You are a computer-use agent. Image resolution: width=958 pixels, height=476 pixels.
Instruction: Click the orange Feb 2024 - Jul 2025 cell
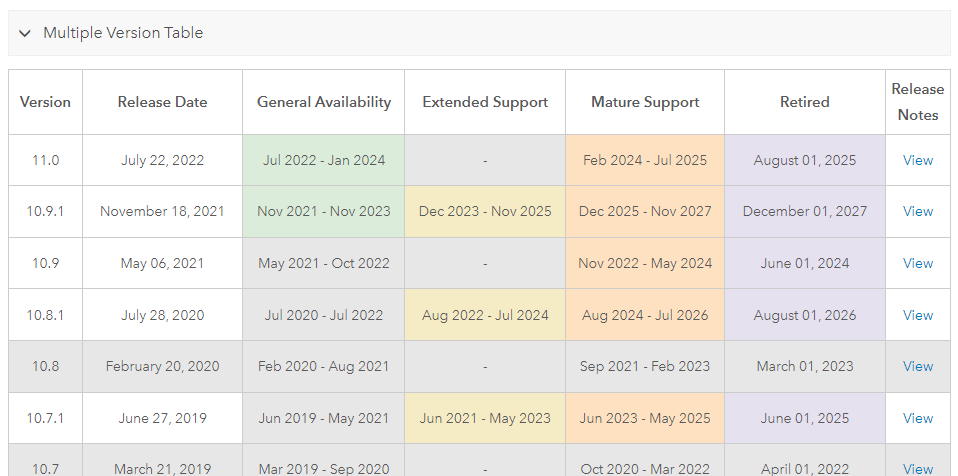645,160
